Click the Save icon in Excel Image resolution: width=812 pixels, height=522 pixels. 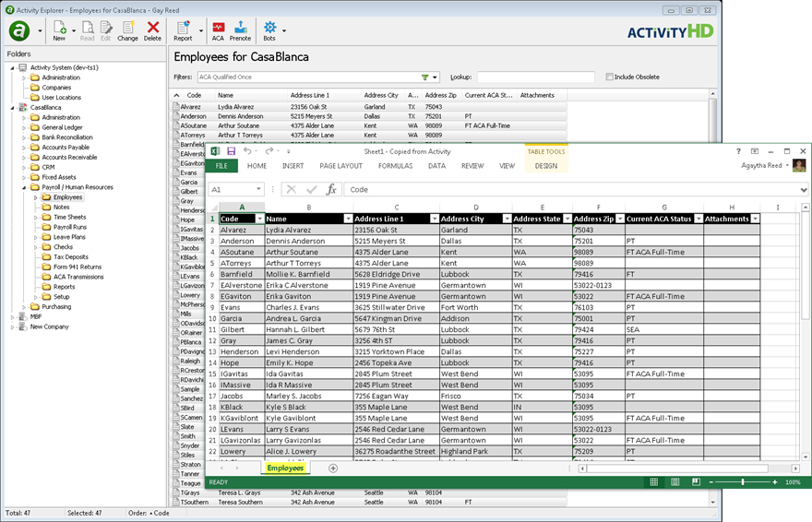click(x=231, y=151)
